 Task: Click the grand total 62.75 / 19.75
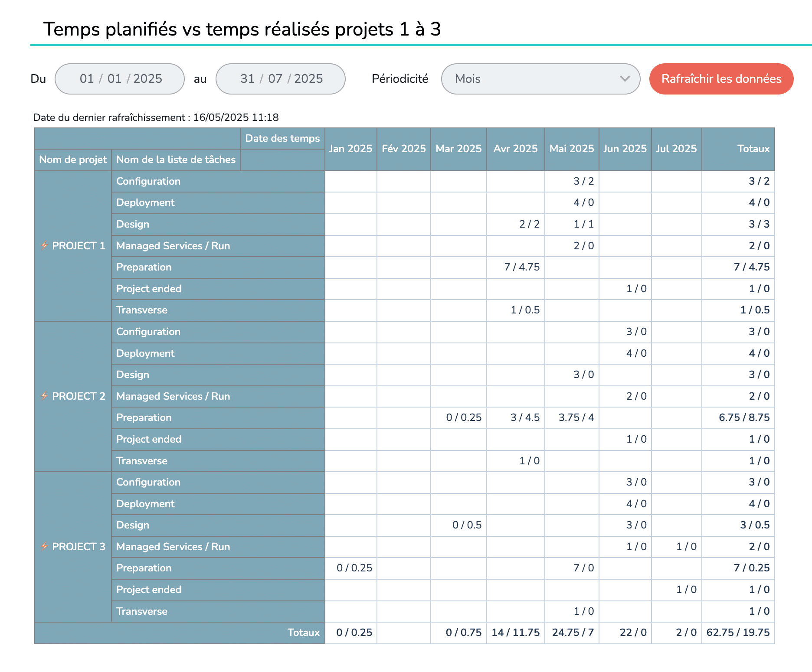tap(738, 633)
